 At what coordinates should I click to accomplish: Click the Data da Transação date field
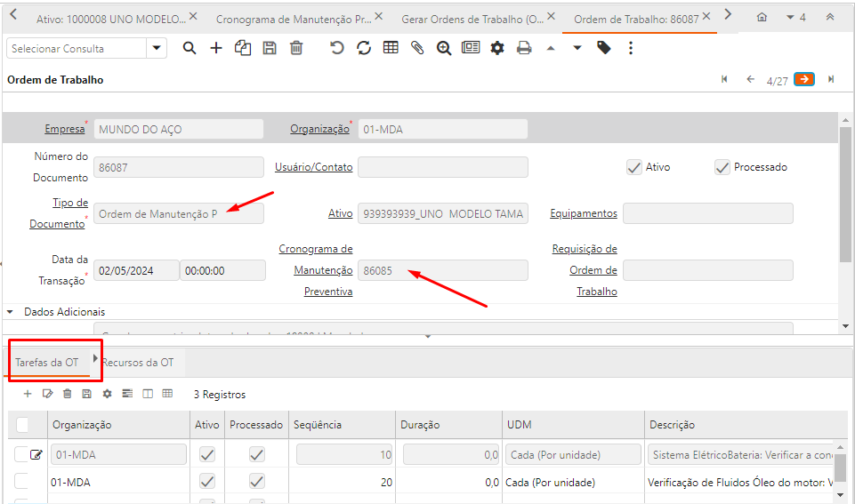[x=136, y=270]
